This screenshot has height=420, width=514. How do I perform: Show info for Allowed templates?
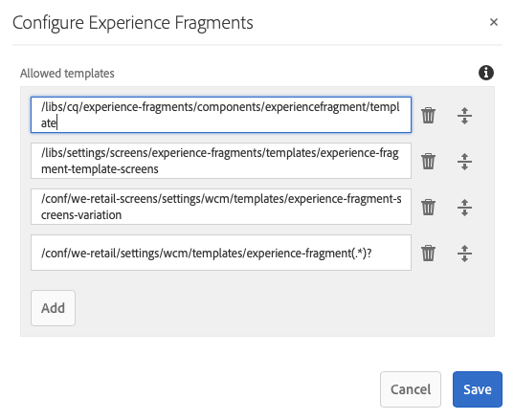(486, 73)
